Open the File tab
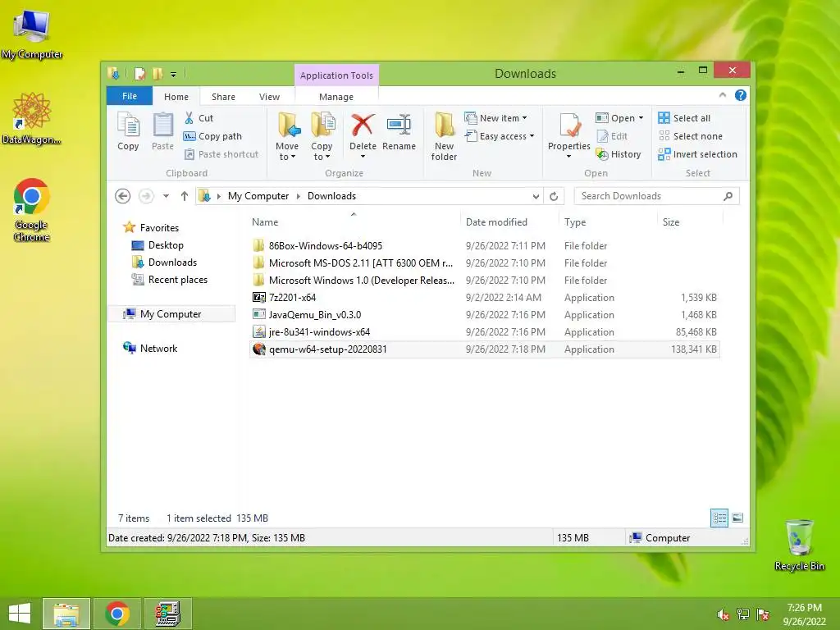Image resolution: width=840 pixels, height=630 pixels. click(130, 97)
